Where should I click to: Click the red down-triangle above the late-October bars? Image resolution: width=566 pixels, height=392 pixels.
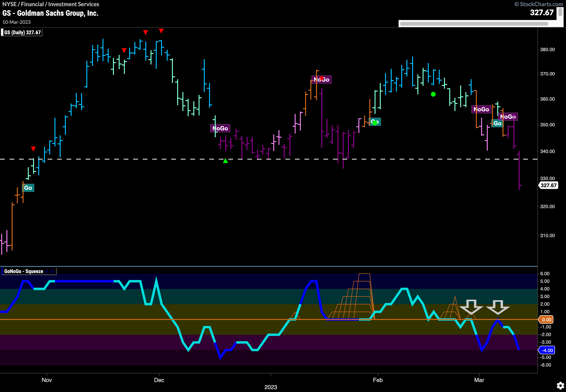coord(33,149)
